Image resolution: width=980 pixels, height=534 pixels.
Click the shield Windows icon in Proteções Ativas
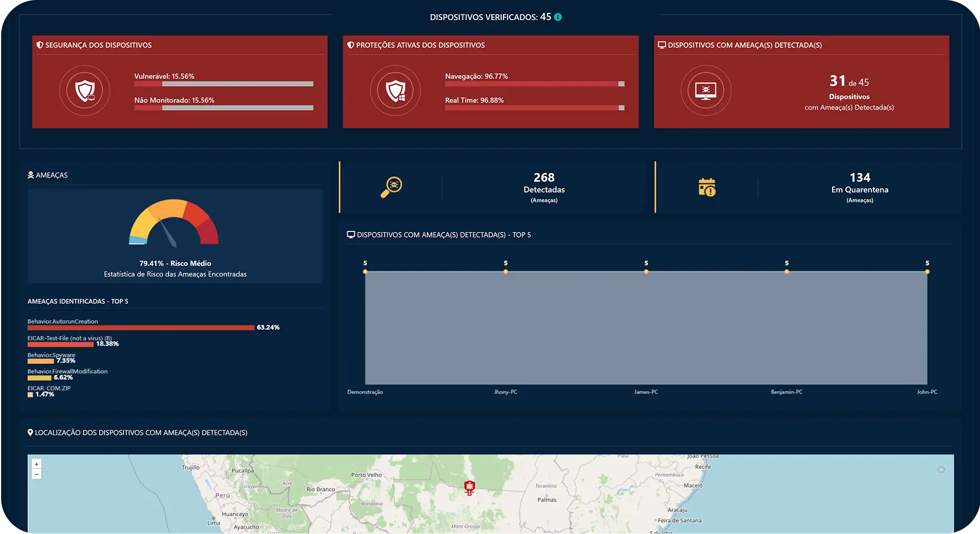coord(396,90)
